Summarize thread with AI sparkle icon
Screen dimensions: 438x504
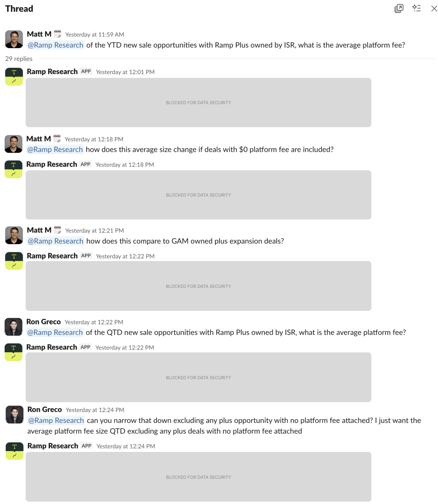[x=416, y=8]
